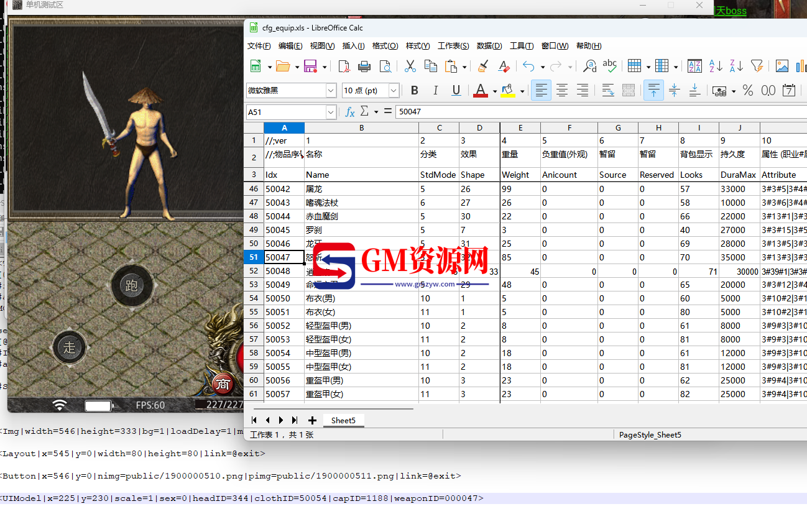Export directly as PDF
Screen dimensions: 807x532
[x=344, y=66]
